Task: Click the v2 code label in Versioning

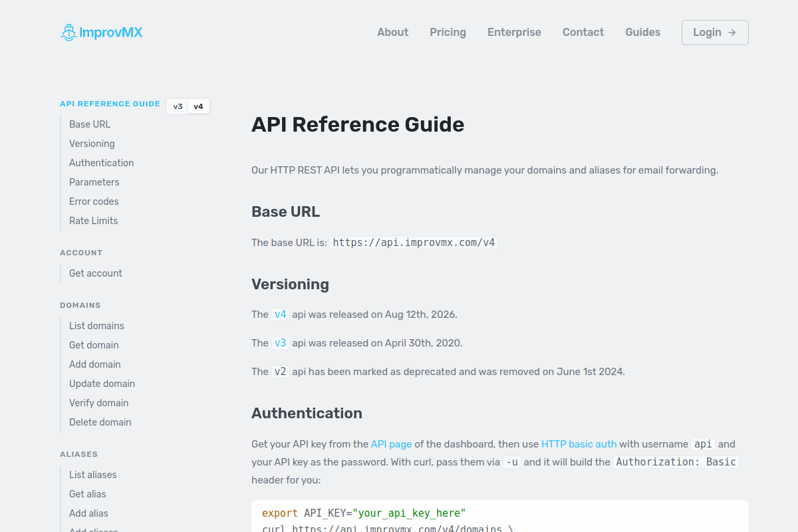Action: 281,372
